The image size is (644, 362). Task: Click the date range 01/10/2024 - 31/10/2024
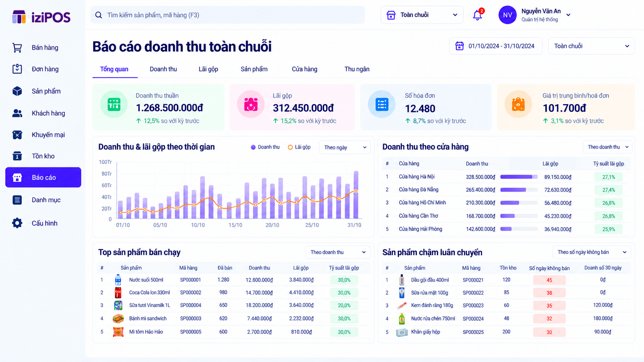click(496, 46)
